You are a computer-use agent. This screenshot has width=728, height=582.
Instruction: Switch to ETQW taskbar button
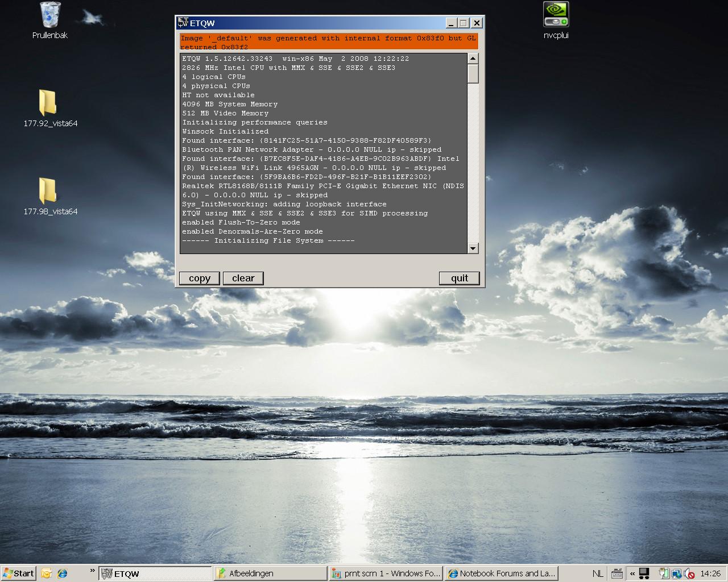pos(155,573)
